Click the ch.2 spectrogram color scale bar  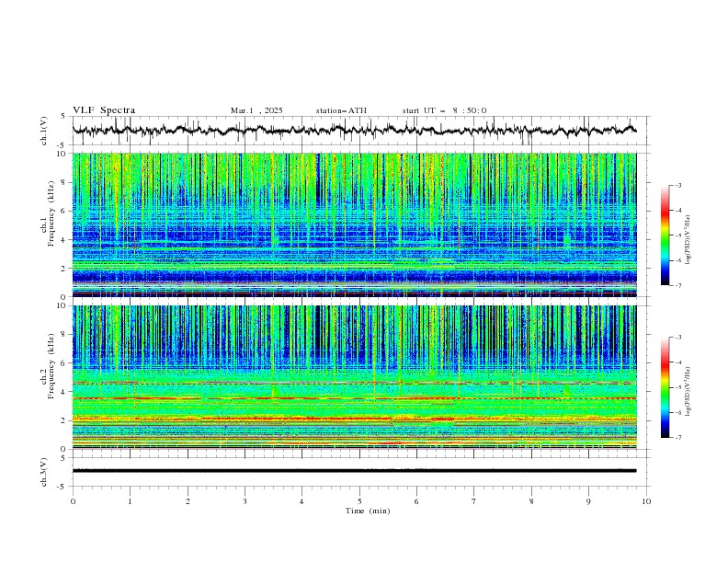click(665, 387)
